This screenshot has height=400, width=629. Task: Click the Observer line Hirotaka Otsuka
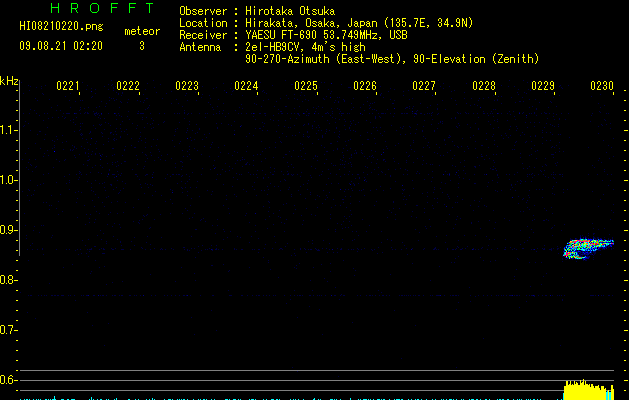tap(257, 11)
